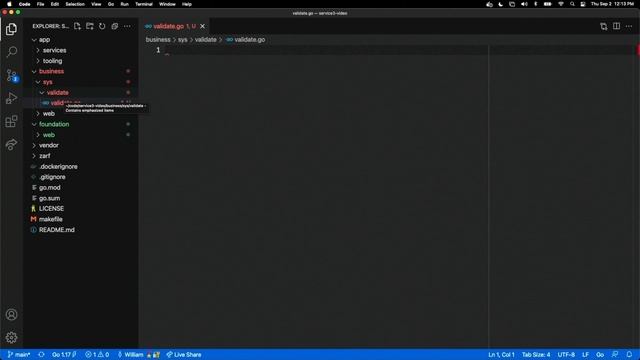Collapse the foundation folder
This screenshot has width=640, height=360.
81,124
